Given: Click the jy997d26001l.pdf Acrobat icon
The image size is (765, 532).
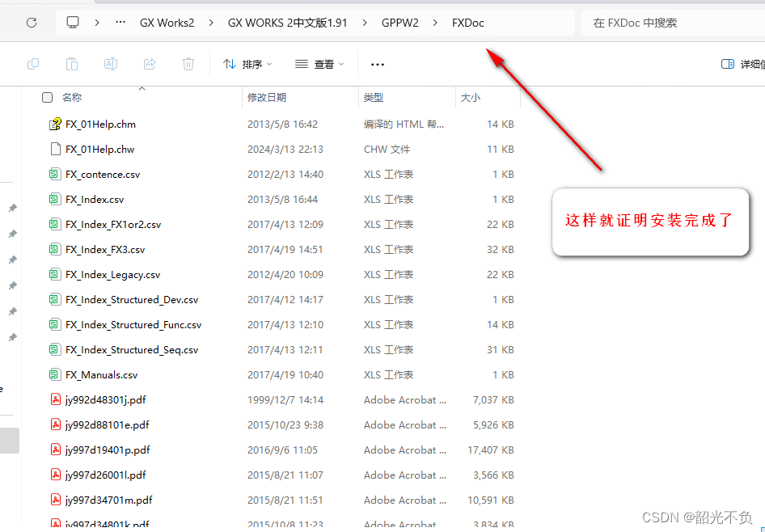Looking at the screenshot, I should pos(56,475).
